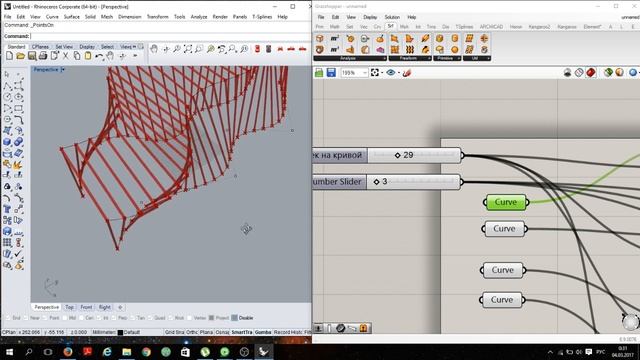The image size is (640, 360).
Task: Click the Zoom Extents icon in Grasshopper toolbar
Action: tap(375, 73)
